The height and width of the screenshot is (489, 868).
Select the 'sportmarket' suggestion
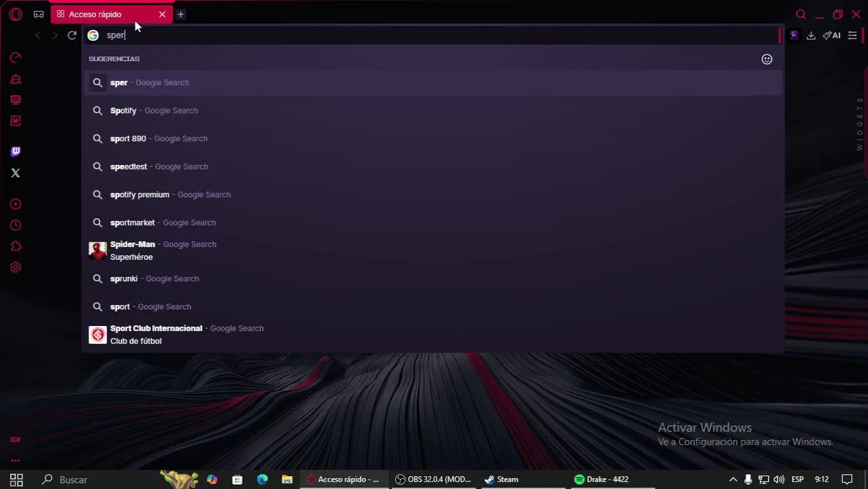[x=433, y=222]
